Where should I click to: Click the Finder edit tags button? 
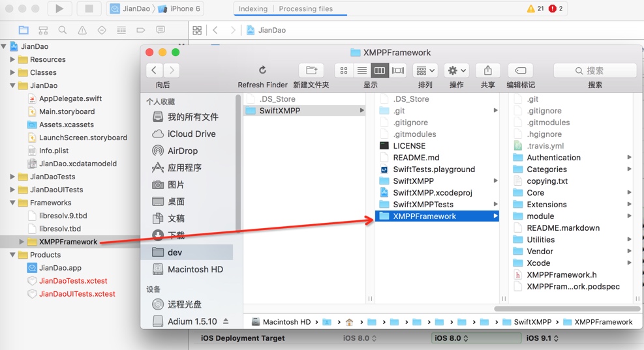tap(521, 70)
